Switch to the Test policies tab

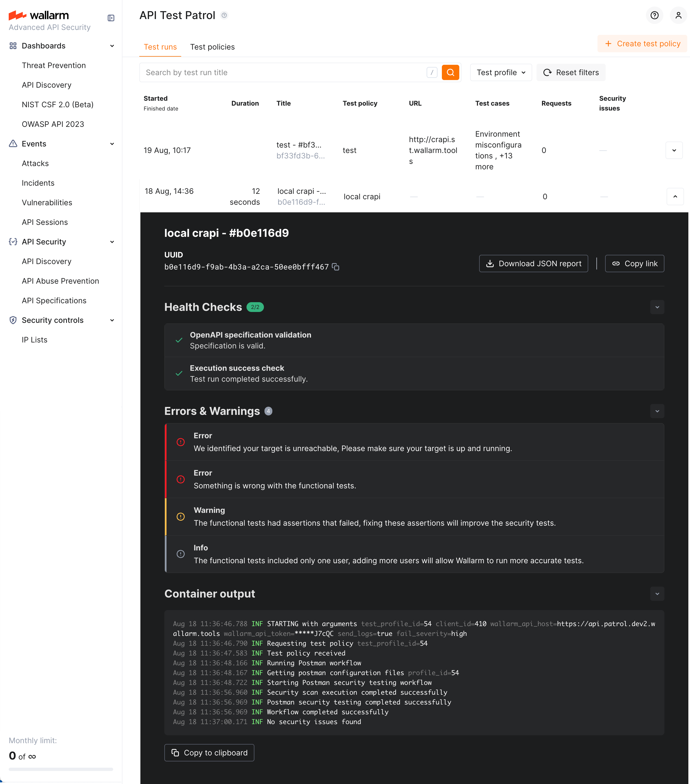click(x=212, y=47)
